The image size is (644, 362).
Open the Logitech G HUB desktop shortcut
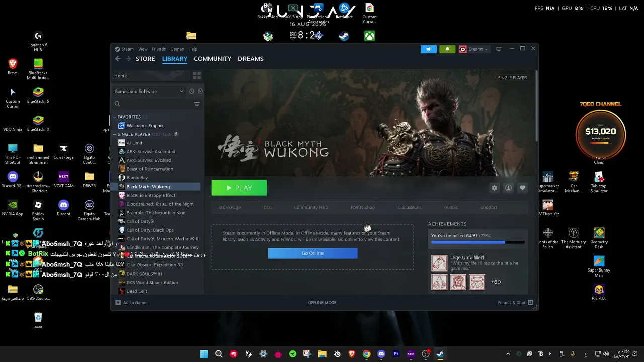coord(38,42)
